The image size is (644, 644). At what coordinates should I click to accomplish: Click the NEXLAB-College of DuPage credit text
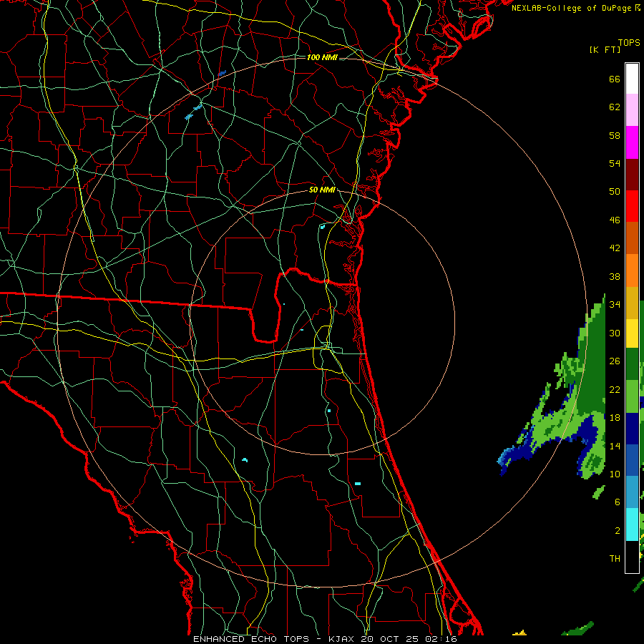[x=571, y=8]
